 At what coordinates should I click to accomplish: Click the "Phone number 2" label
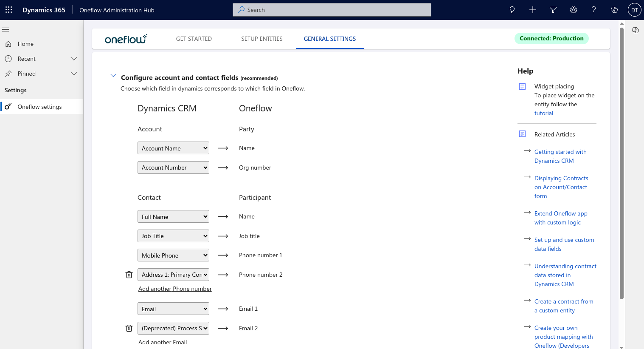pyautogui.click(x=261, y=275)
